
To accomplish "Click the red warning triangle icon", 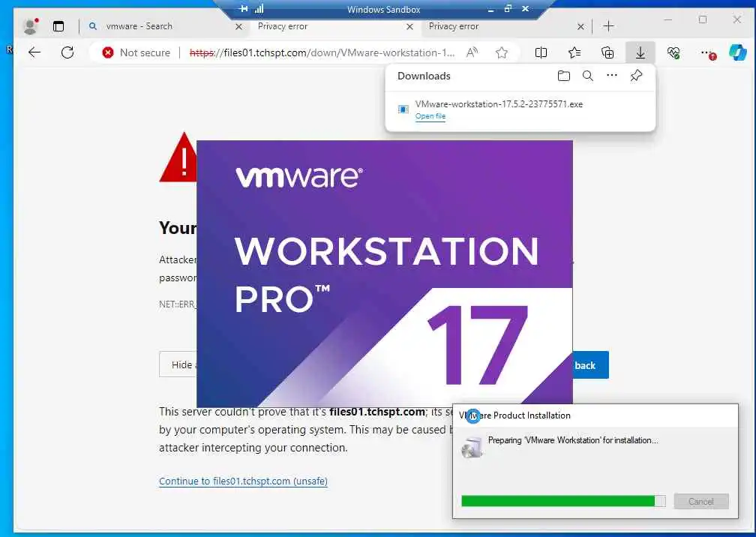I will tap(178, 157).
